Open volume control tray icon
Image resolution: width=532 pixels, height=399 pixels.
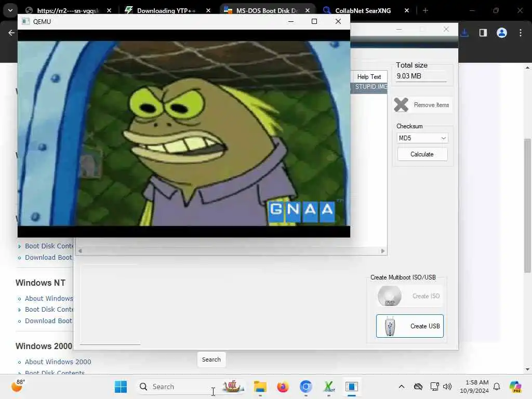[447, 387]
